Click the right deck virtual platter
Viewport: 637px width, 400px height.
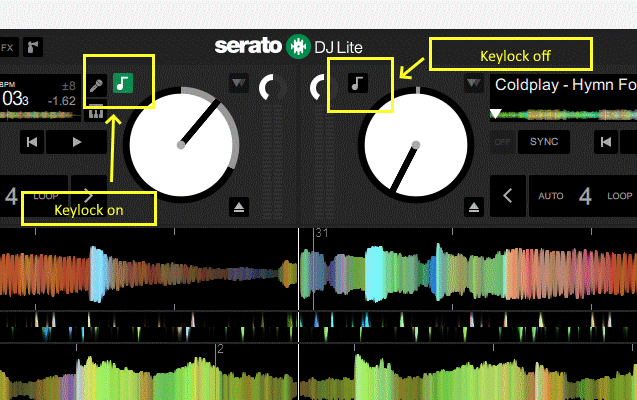click(416, 145)
